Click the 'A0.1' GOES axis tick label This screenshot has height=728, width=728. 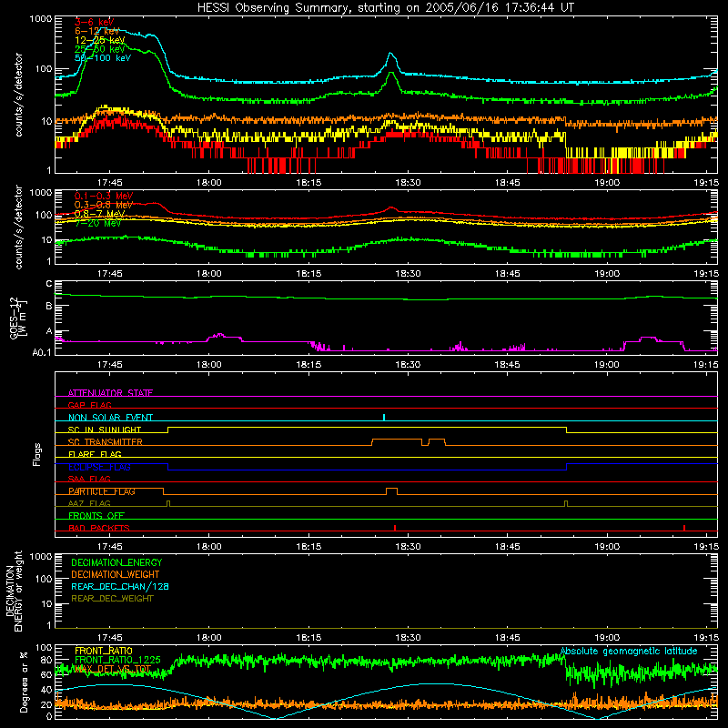[42, 352]
